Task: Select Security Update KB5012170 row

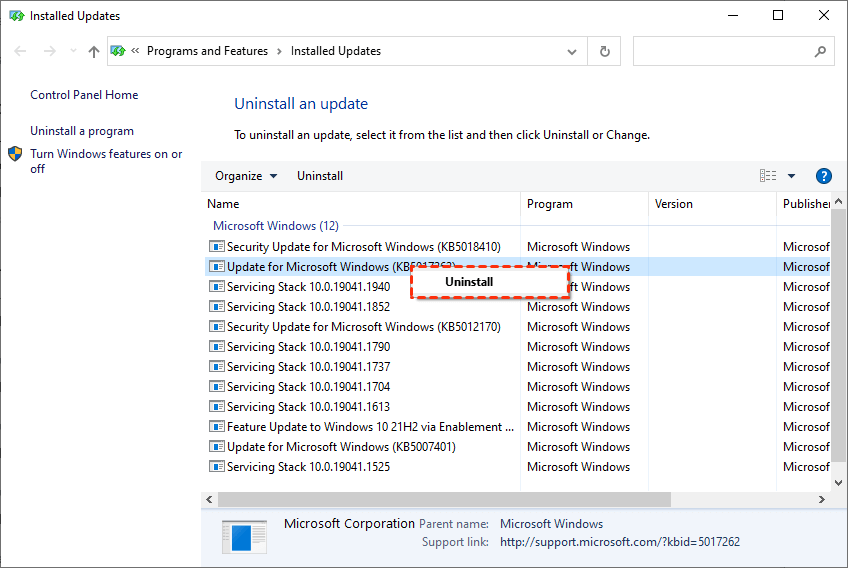Action: click(x=518, y=327)
